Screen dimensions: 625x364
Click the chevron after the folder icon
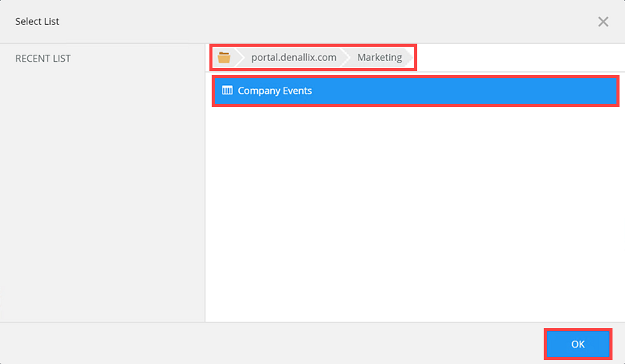pos(240,58)
